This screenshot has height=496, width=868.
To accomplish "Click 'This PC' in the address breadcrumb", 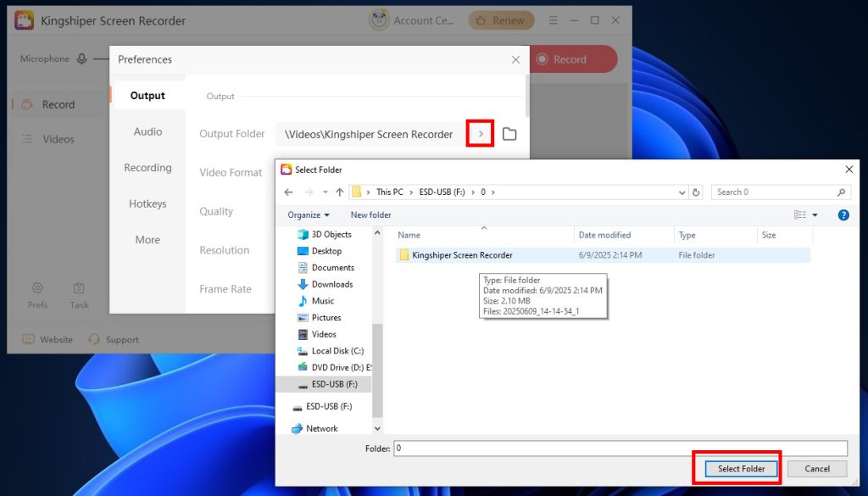I will tap(390, 192).
